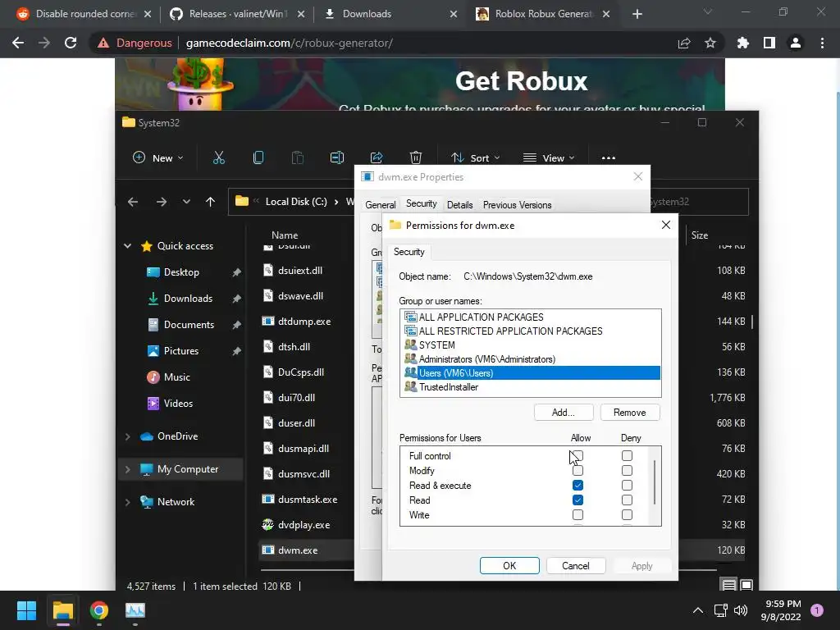The image size is (840, 630).
Task: Check Deny for Write
Action: (627, 515)
